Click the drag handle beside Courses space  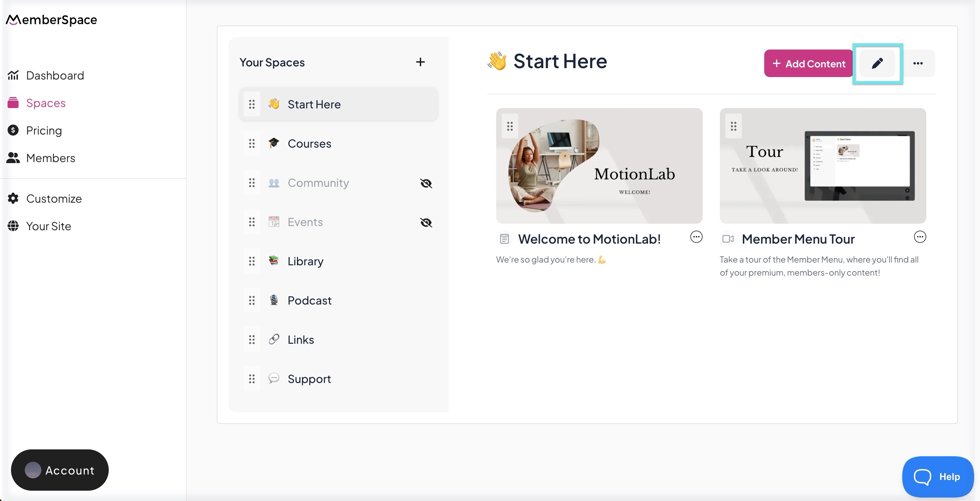coord(252,143)
